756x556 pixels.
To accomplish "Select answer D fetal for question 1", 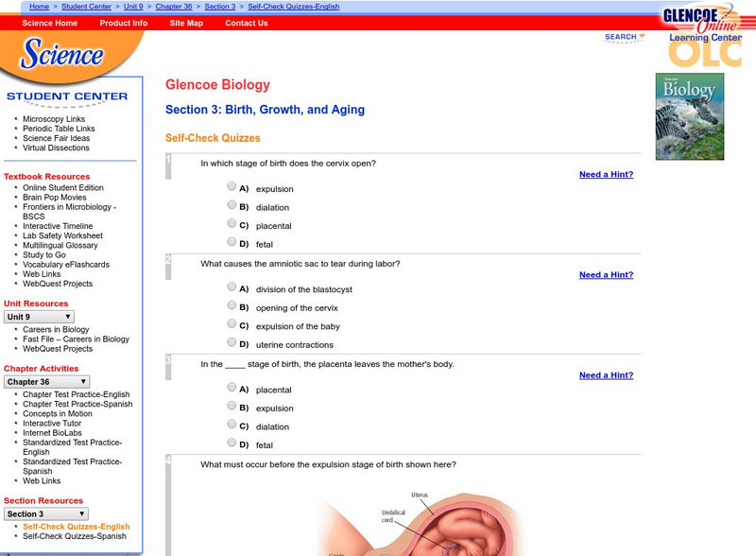I will tap(232, 241).
